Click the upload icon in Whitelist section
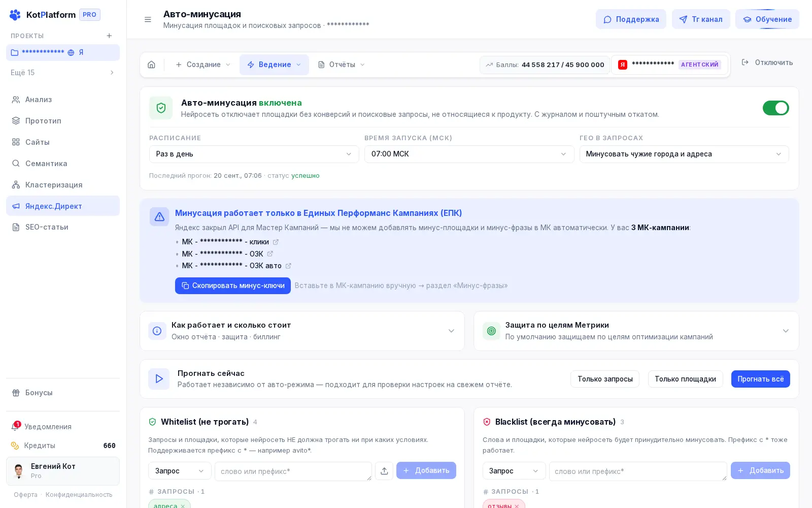The height and width of the screenshot is (508, 812). pyautogui.click(x=384, y=471)
